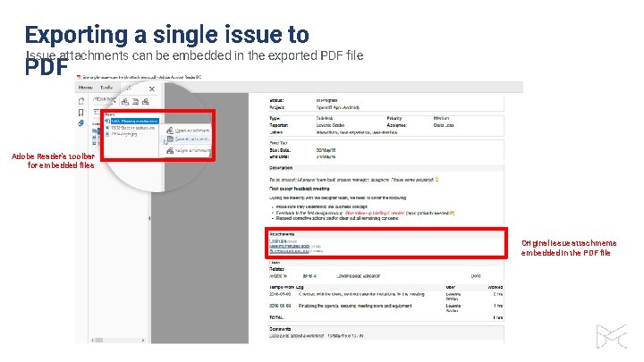Switch to the Tools tab in Acrobat
This screenshot has height=362, width=644.
(x=106, y=88)
